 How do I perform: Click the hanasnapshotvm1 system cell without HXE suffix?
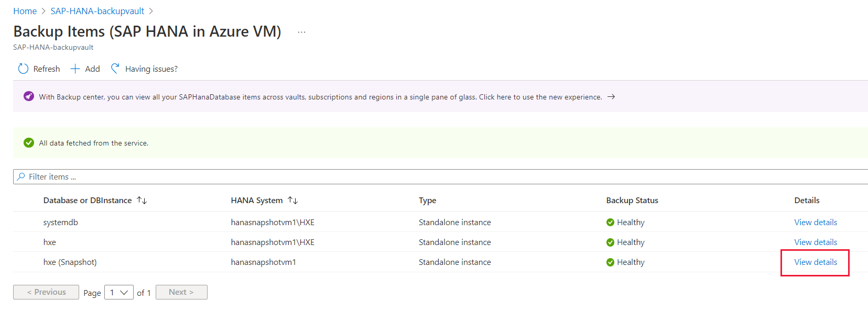263,262
